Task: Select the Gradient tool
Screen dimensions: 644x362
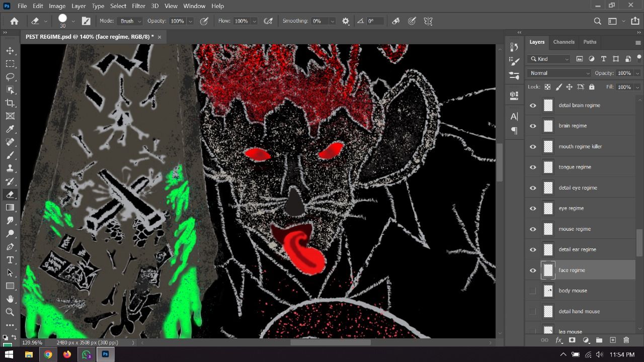Action: click(x=10, y=208)
